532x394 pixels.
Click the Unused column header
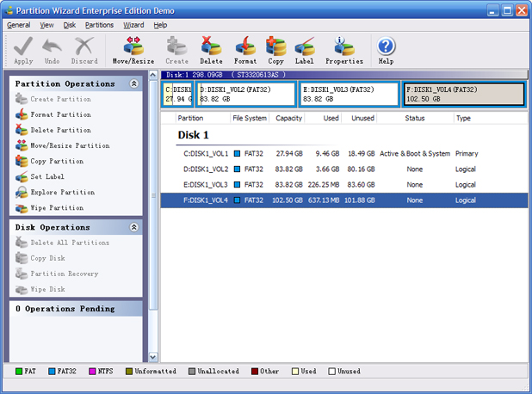(x=359, y=118)
